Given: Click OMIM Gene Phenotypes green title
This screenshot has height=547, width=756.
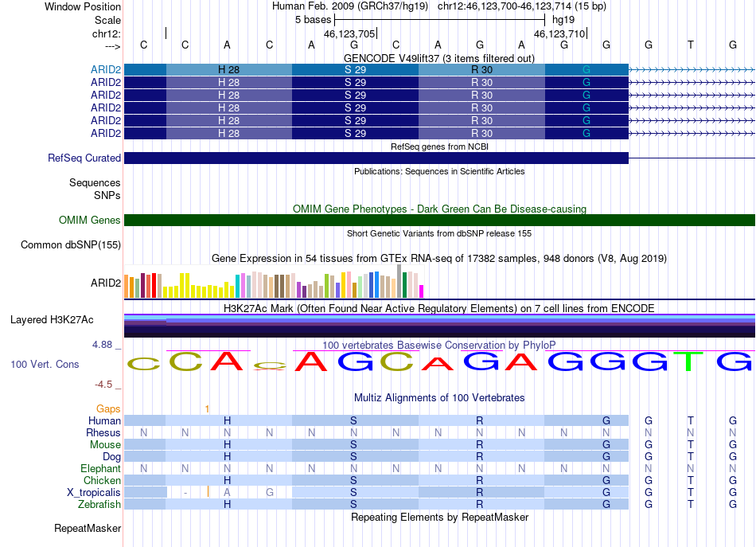Looking at the screenshot, I should tap(439, 209).
